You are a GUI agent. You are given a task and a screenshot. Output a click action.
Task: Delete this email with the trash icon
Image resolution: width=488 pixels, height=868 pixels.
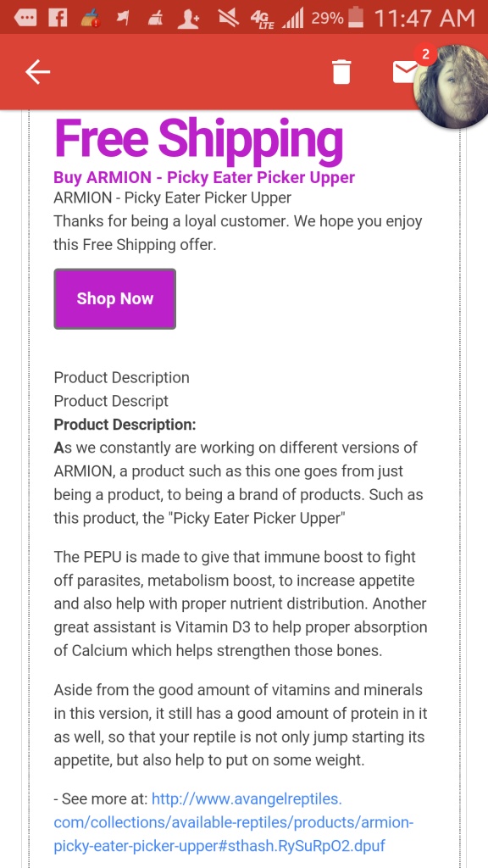pos(341,72)
